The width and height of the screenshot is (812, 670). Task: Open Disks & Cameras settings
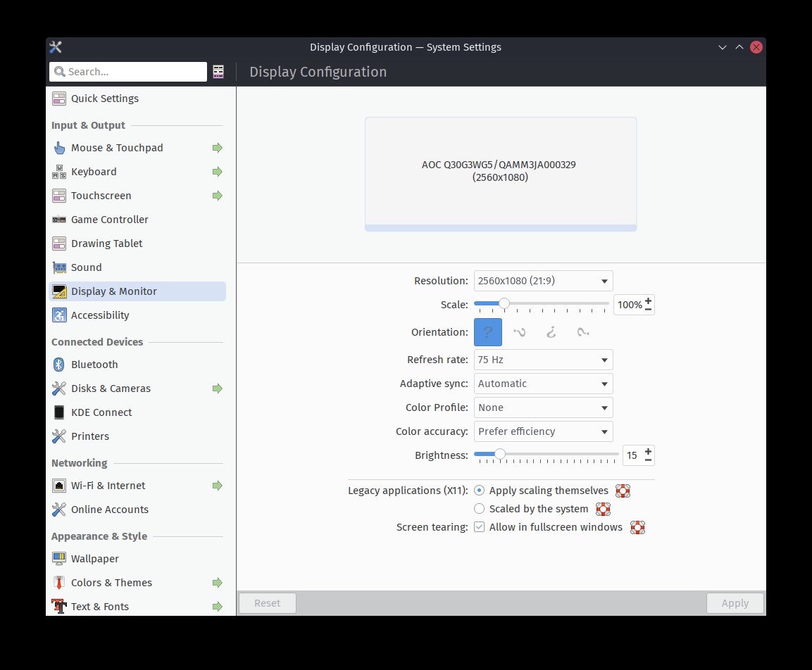(x=137, y=388)
